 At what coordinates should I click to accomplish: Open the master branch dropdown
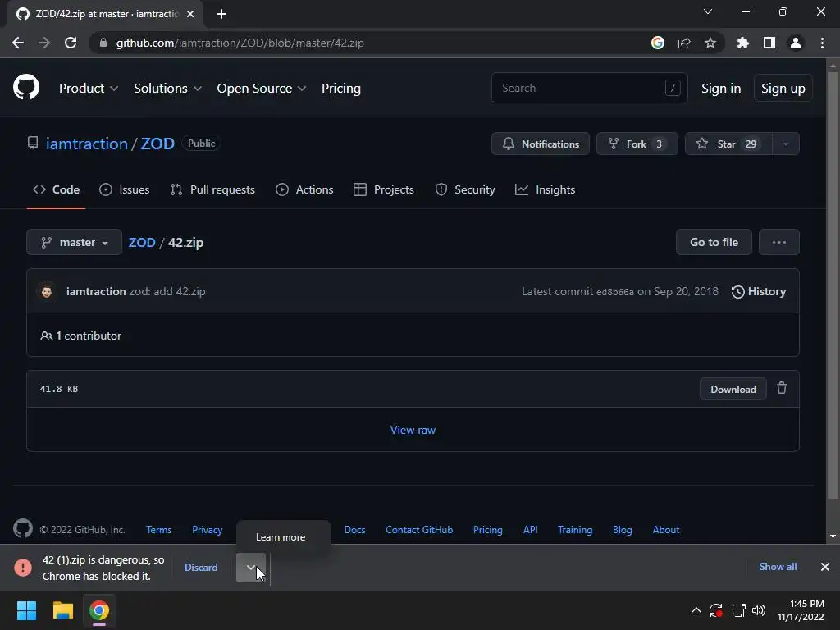[74, 242]
